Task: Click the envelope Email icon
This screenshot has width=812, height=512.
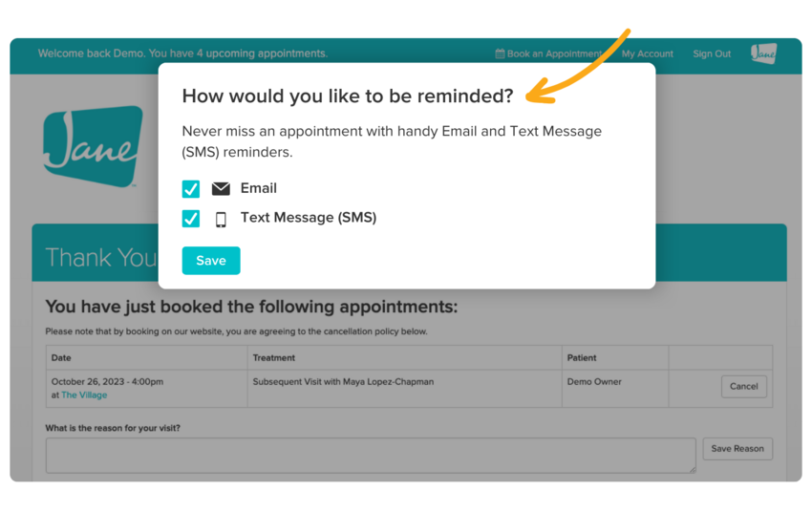Action: pos(221,189)
